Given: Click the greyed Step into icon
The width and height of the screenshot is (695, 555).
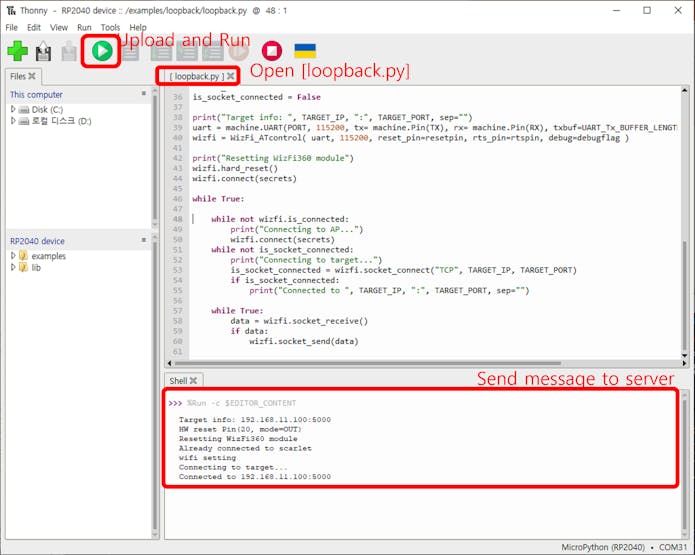Looking at the screenshot, I should click(187, 52).
